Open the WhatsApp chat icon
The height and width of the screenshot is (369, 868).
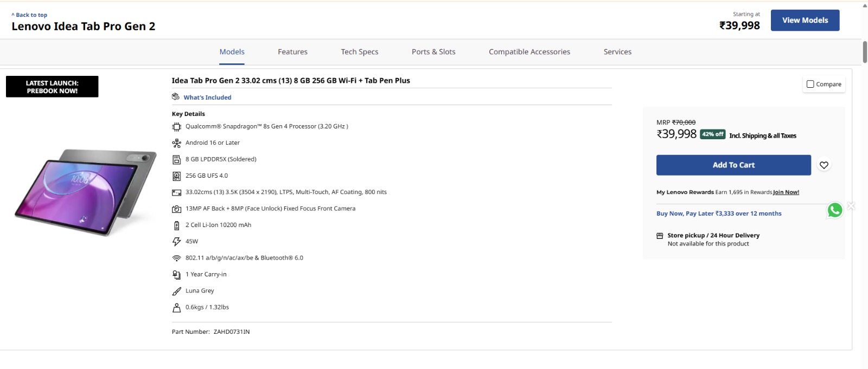834,210
